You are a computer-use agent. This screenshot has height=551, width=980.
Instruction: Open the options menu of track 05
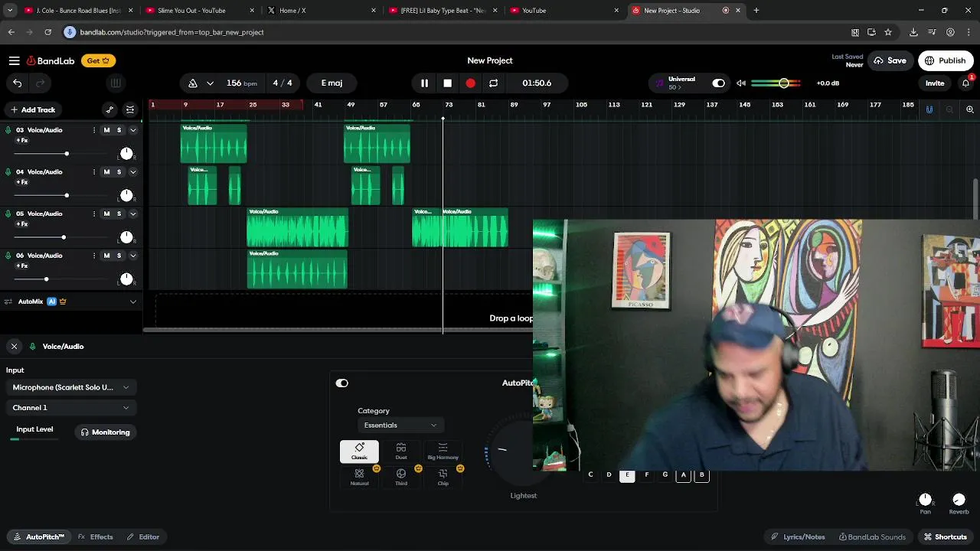[x=94, y=214]
